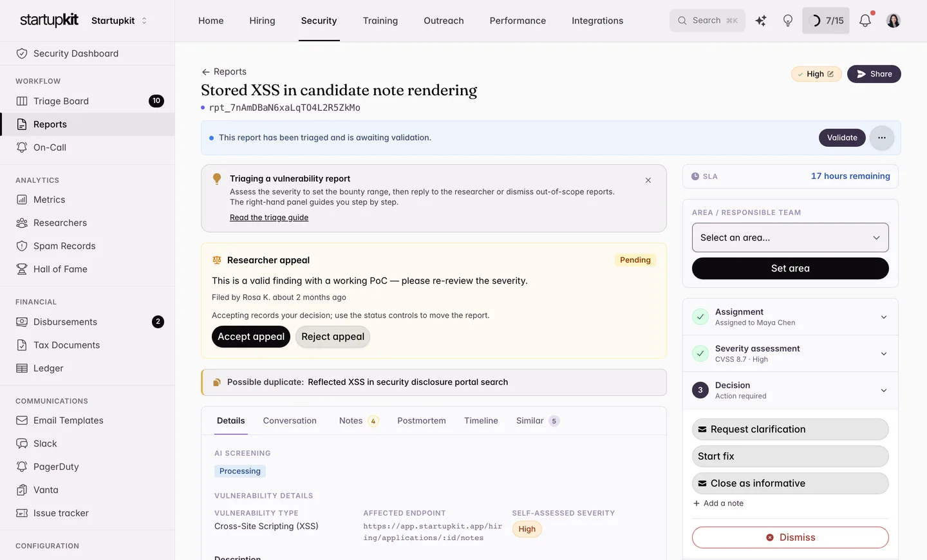Go back to Reports via arrow link
Viewport: 927px width, 560px height.
(x=224, y=71)
